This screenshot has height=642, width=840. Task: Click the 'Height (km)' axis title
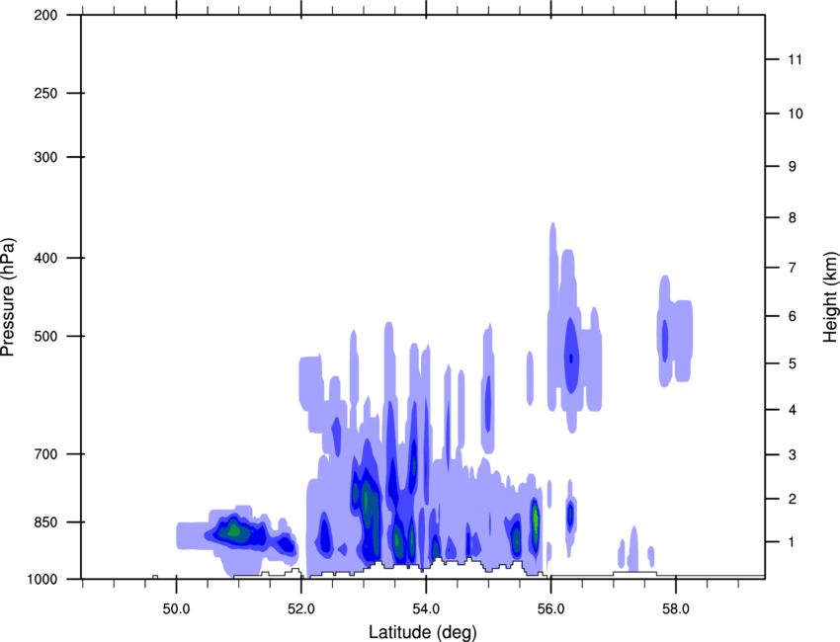pos(829,296)
